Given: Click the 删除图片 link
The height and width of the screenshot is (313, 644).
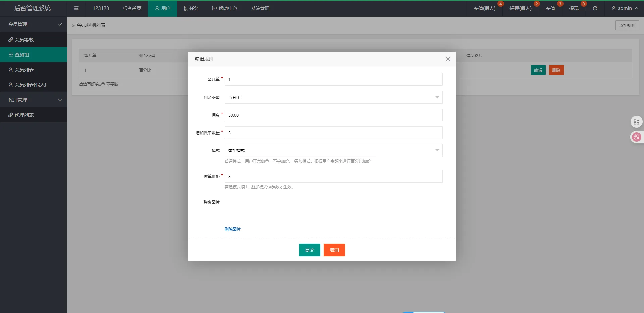Looking at the screenshot, I should (x=232, y=229).
